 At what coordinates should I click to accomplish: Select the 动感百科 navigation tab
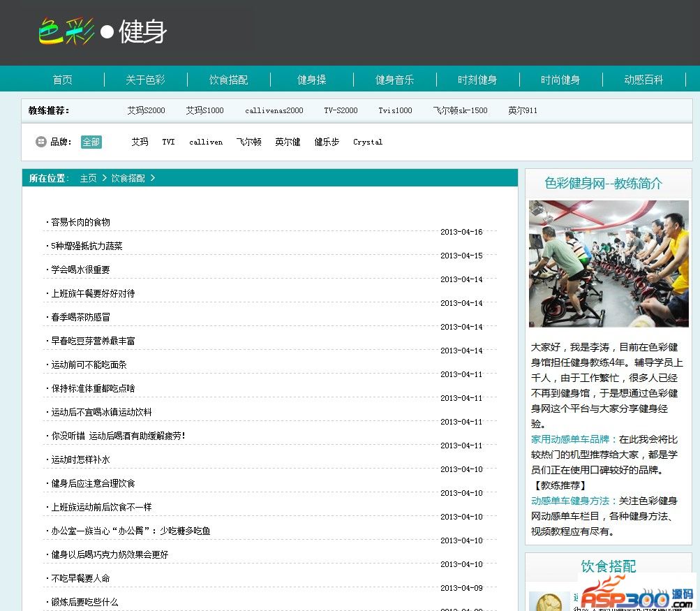point(643,80)
